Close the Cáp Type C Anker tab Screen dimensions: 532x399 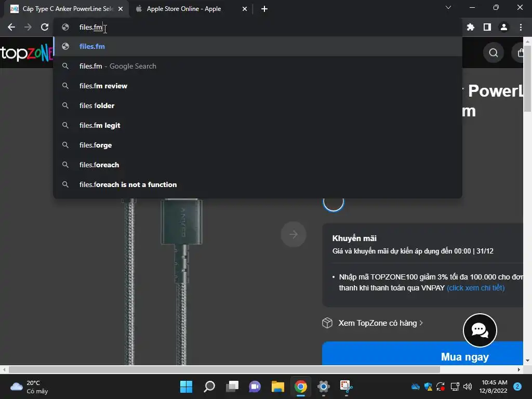(x=121, y=9)
